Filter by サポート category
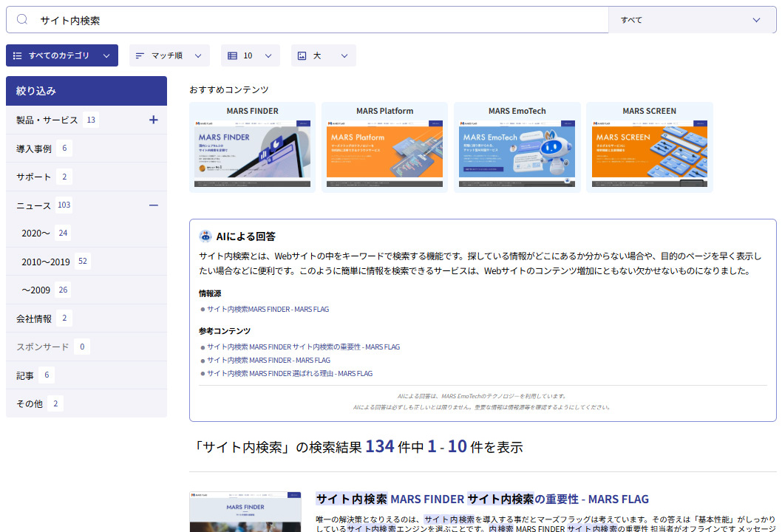This screenshot has width=782, height=532. point(33,177)
